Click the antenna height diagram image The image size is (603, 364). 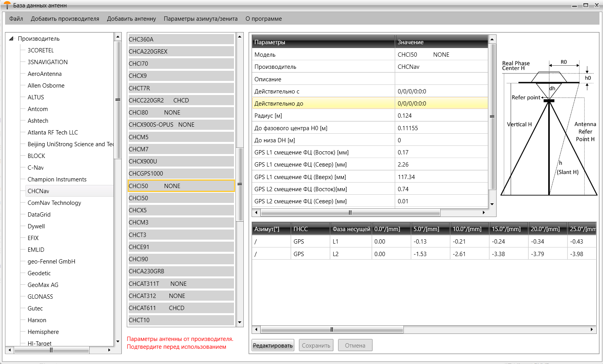pyautogui.click(x=549, y=127)
